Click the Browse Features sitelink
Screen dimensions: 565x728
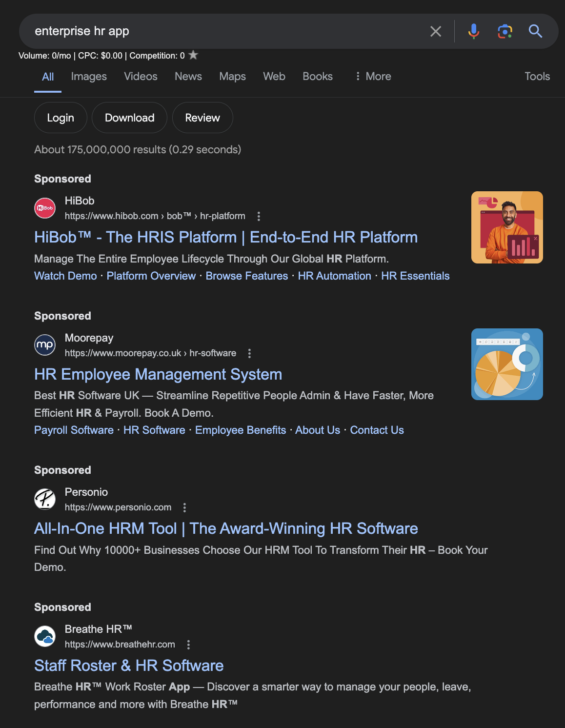[x=247, y=276]
